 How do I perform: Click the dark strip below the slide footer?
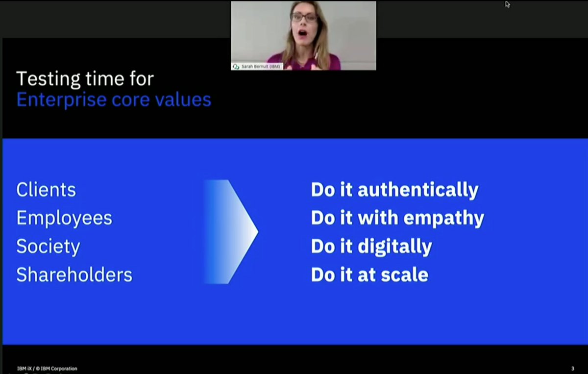294,373
